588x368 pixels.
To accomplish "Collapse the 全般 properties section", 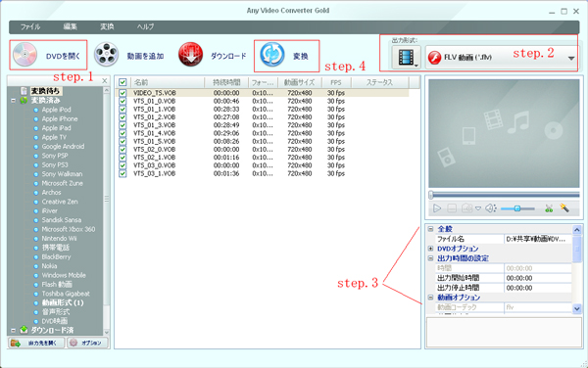I will coord(430,229).
